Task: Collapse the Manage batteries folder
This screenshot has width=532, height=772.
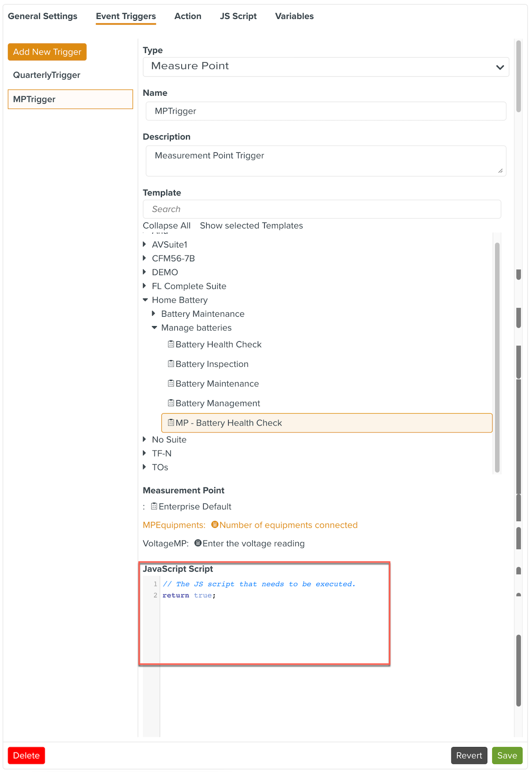Action: (155, 328)
